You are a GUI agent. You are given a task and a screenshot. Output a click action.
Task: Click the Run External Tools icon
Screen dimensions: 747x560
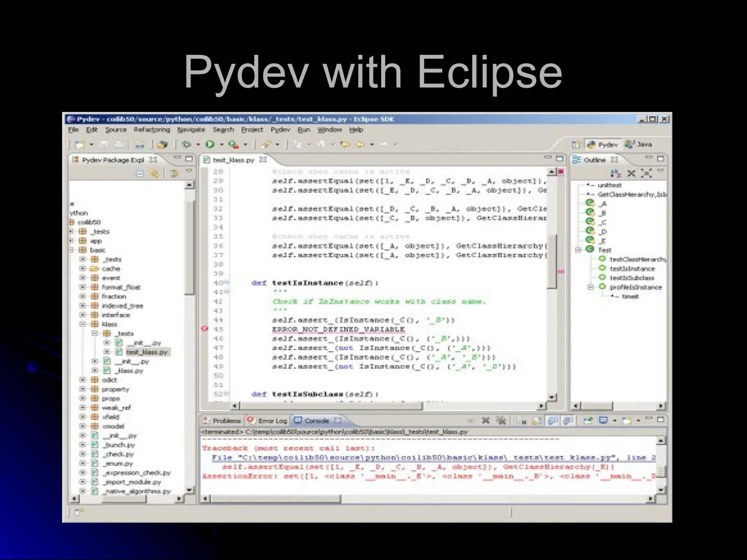pos(233,144)
